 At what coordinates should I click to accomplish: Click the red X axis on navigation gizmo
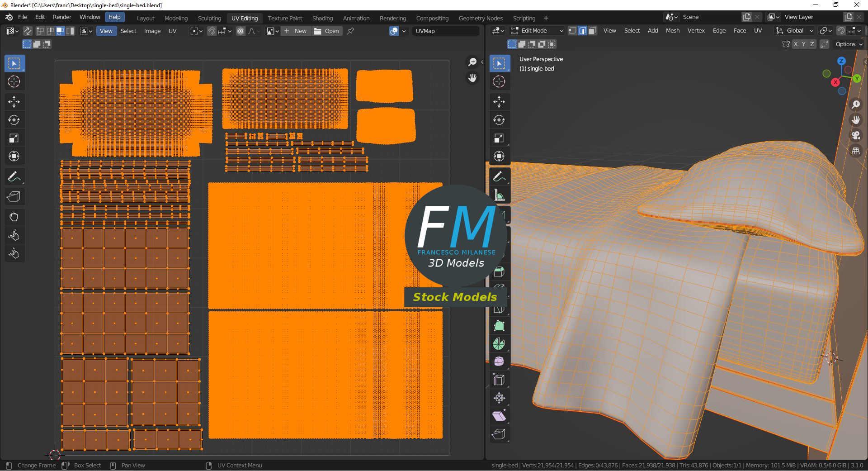835,82
